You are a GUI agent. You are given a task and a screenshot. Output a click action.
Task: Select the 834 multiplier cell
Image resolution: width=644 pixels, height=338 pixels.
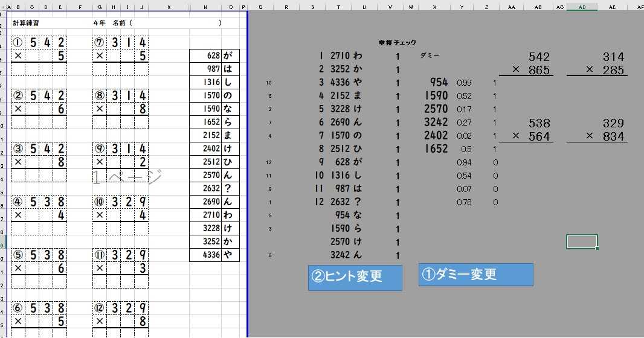point(613,136)
